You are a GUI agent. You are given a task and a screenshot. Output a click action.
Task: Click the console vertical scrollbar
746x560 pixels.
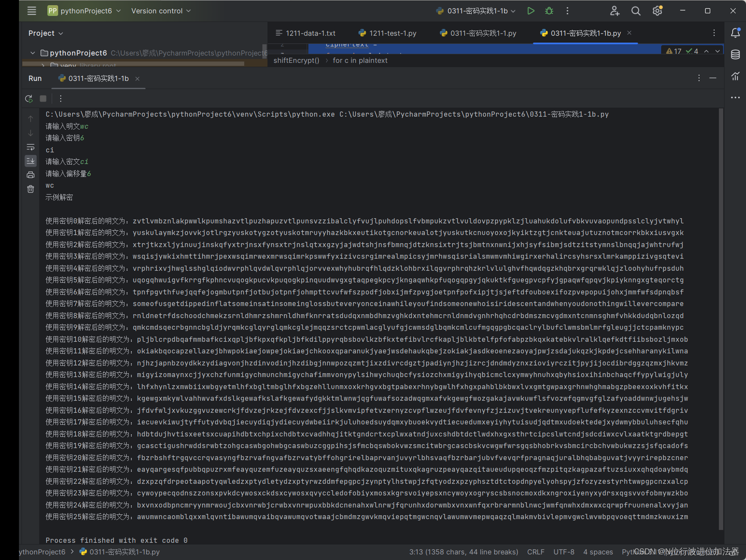[721, 319]
